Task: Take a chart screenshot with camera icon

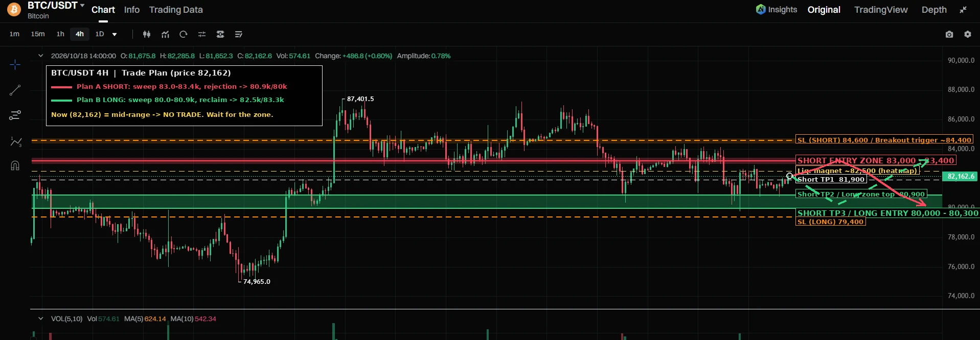Action: 949,34
